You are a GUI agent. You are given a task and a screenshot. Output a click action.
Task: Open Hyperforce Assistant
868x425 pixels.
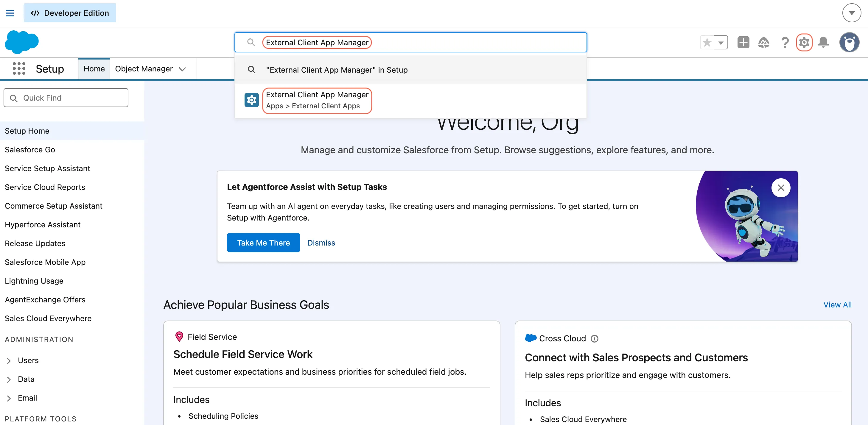tap(43, 225)
